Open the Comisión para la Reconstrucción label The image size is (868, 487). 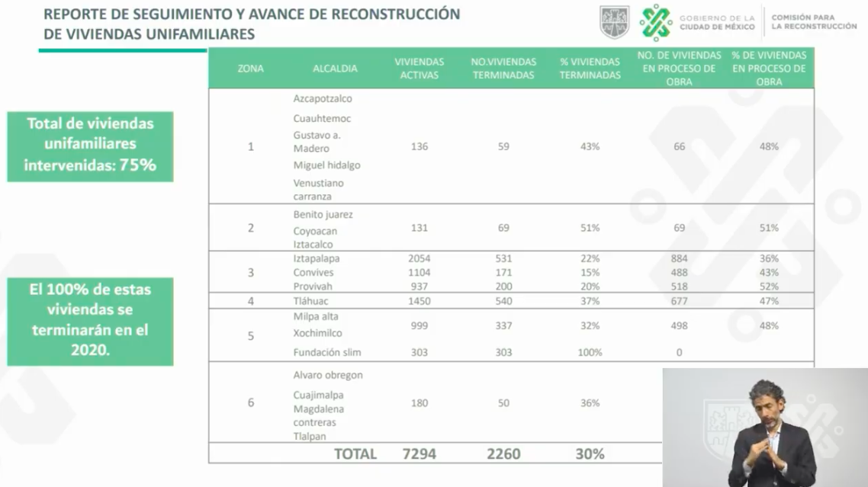click(x=815, y=21)
